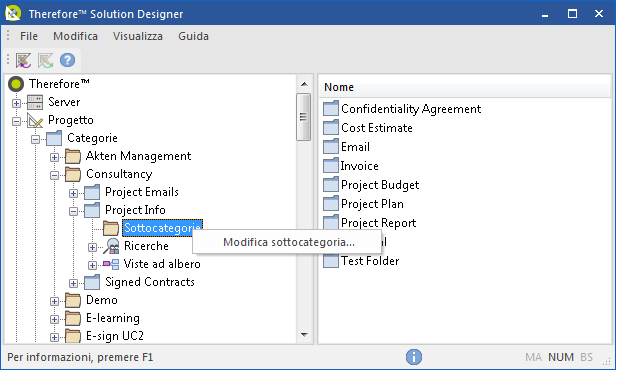Collapse the Categorie node
Viewport: 617px width, 371px height.
(35, 139)
